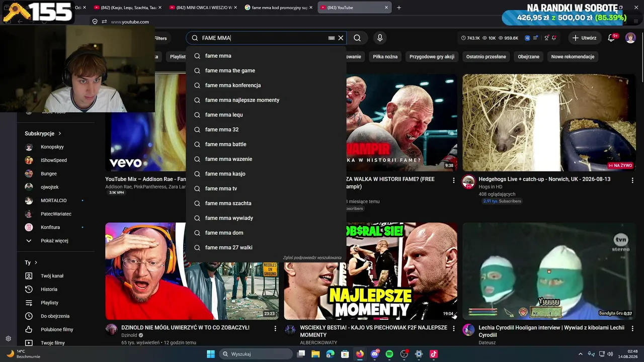
Task: Switch to the 'Kasjo, Lequ, Szachta' browser tab
Action: [x=127, y=8]
